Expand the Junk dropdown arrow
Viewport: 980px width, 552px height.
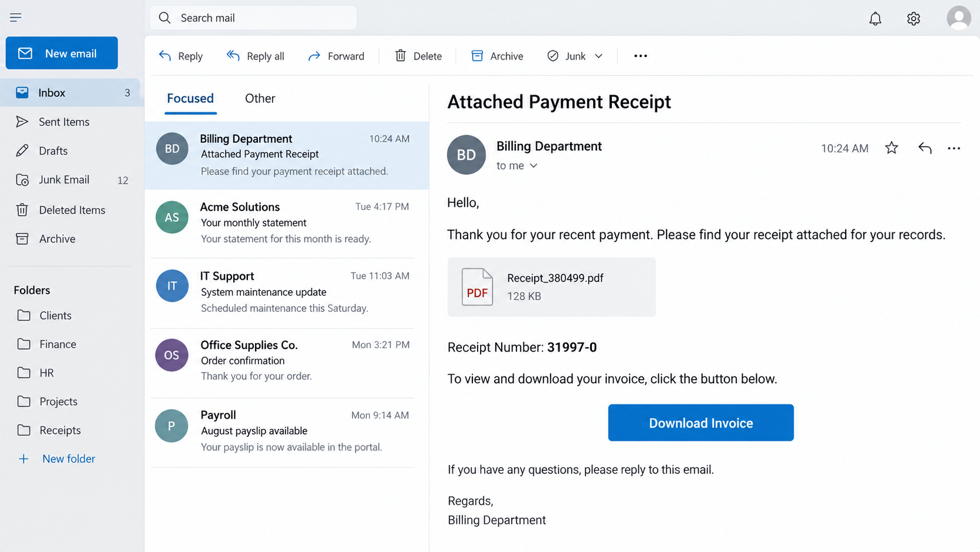pyautogui.click(x=598, y=56)
